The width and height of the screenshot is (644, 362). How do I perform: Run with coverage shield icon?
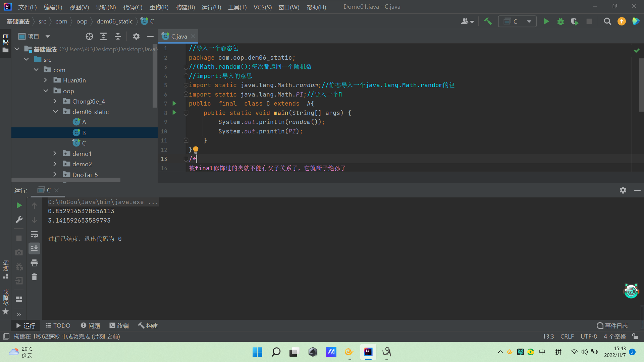point(575,21)
